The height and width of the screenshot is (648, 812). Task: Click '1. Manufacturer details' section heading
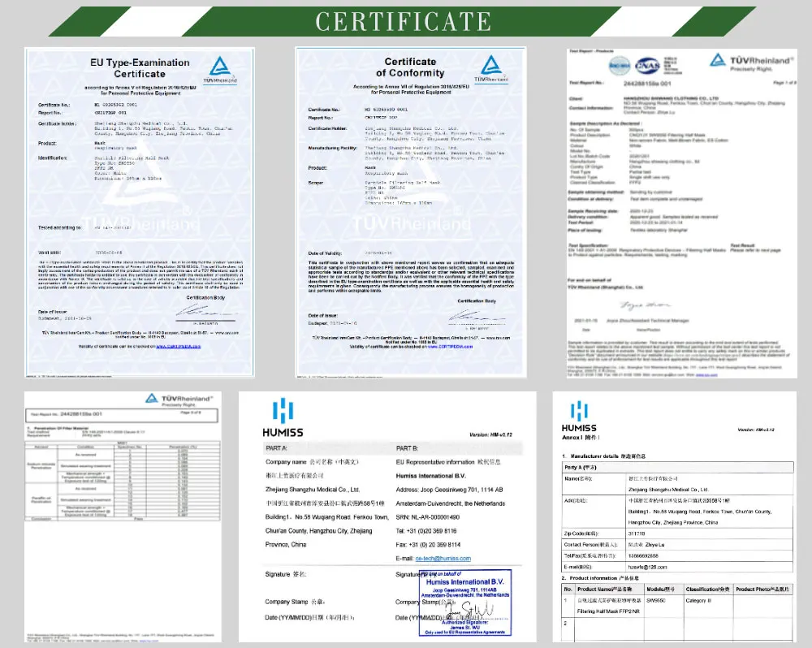604,456
